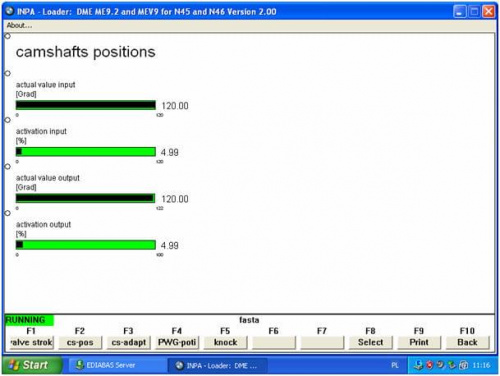Viewport: 500px width, 376px height.
Task: Click the 120.00 value beside actual value output
Action: (x=175, y=199)
